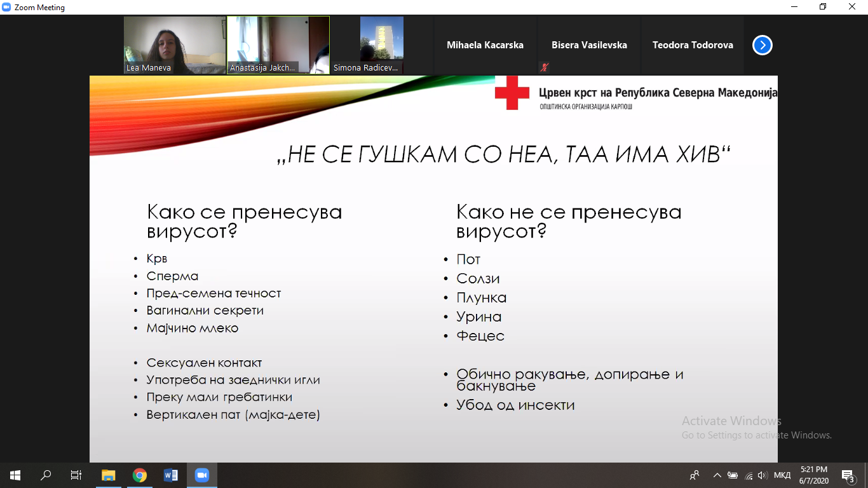Open the People icon in system tray
This screenshot has height=488, width=868.
[x=695, y=475]
